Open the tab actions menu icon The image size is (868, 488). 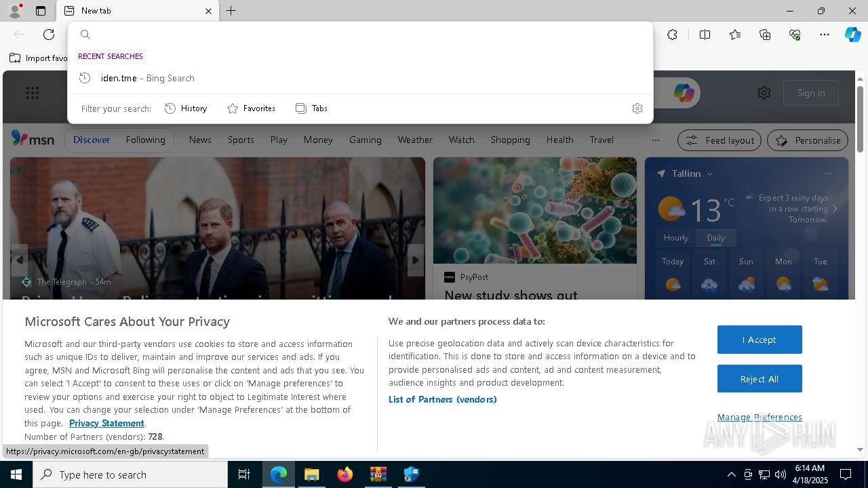[41, 11]
